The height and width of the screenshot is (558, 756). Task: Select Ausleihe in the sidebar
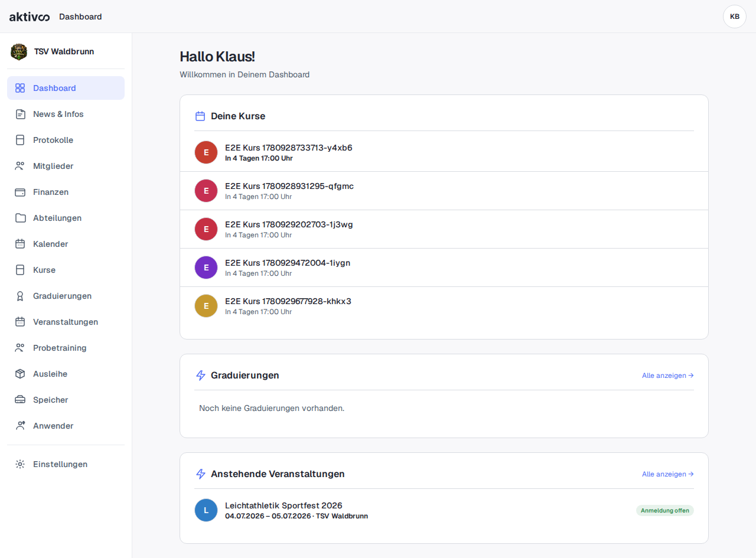66,374
